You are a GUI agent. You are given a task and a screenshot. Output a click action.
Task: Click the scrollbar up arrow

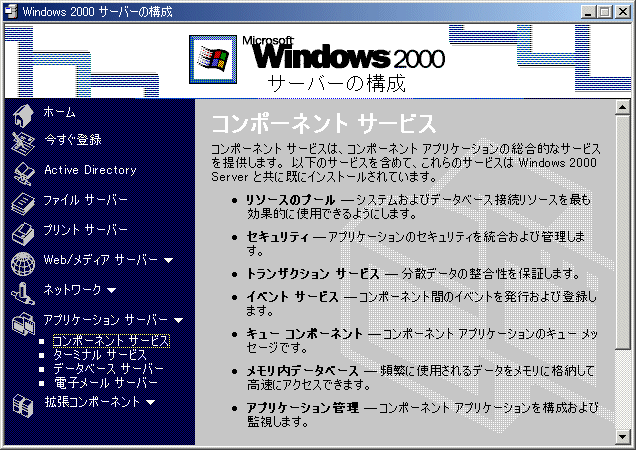pyautogui.click(x=622, y=107)
